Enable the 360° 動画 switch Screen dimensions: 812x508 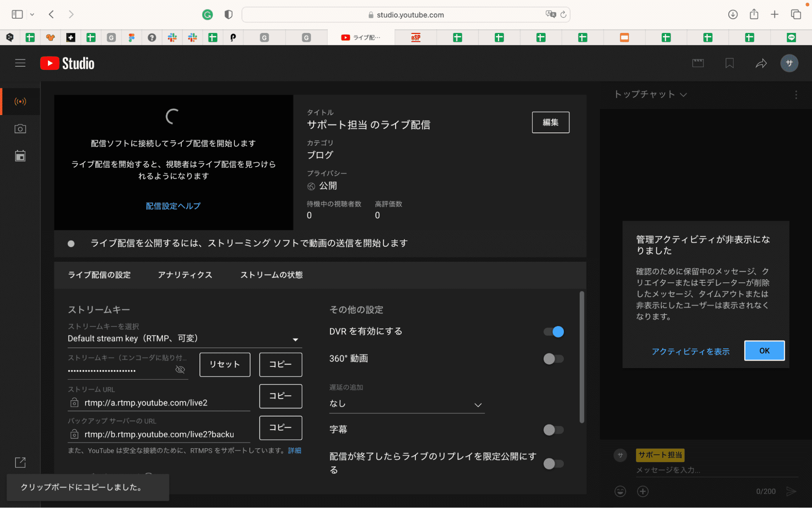click(x=554, y=359)
